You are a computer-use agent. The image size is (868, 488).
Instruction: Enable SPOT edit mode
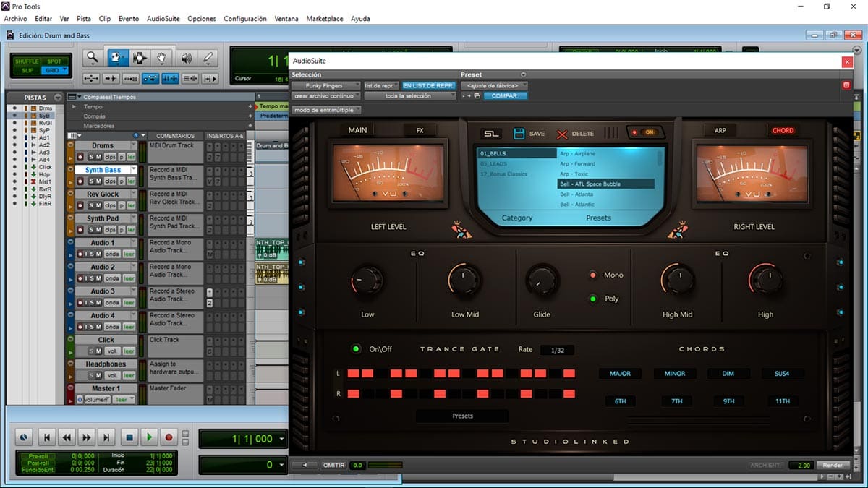pyautogui.click(x=54, y=61)
